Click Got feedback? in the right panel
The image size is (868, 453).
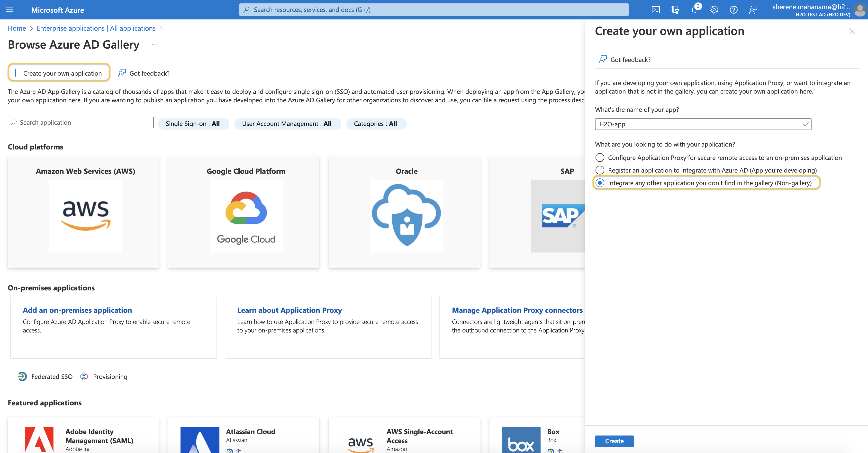point(624,60)
